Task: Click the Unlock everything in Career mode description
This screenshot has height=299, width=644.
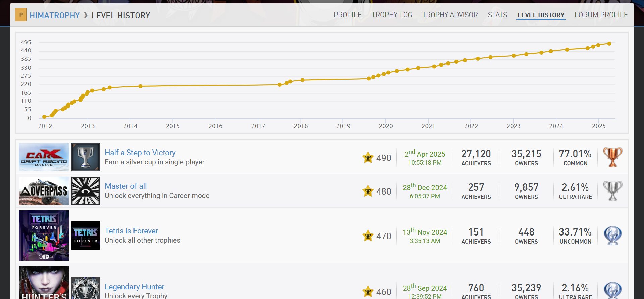Action: click(157, 196)
